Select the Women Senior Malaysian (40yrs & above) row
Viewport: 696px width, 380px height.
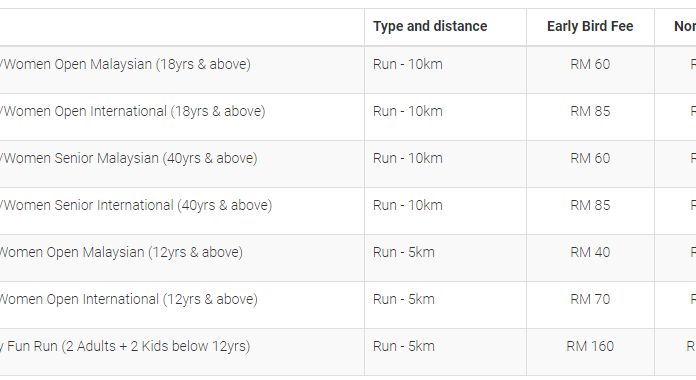pos(348,164)
